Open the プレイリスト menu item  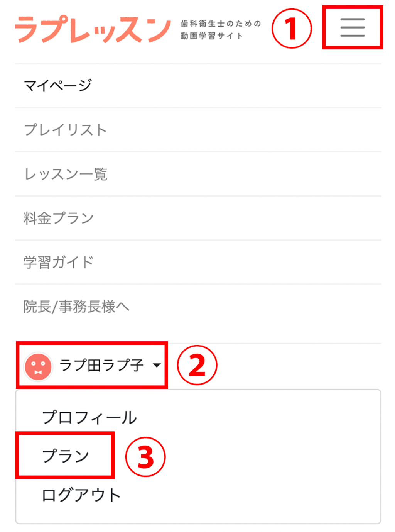tap(65, 130)
